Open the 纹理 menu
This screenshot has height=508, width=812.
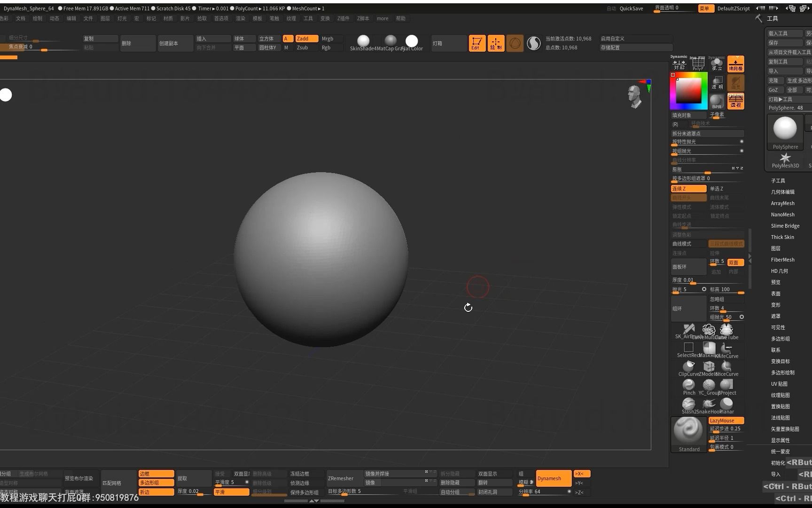(291, 18)
